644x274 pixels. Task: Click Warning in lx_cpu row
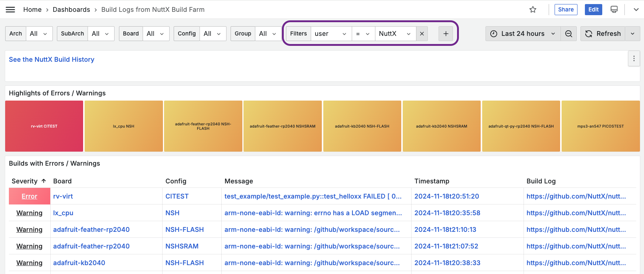(30, 213)
